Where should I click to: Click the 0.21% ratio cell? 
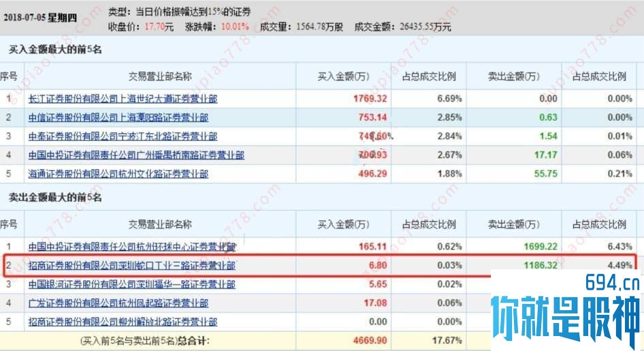(x=619, y=174)
